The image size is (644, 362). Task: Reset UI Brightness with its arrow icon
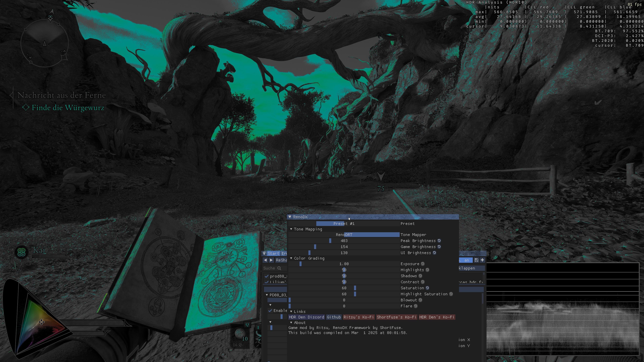pos(435,253)
